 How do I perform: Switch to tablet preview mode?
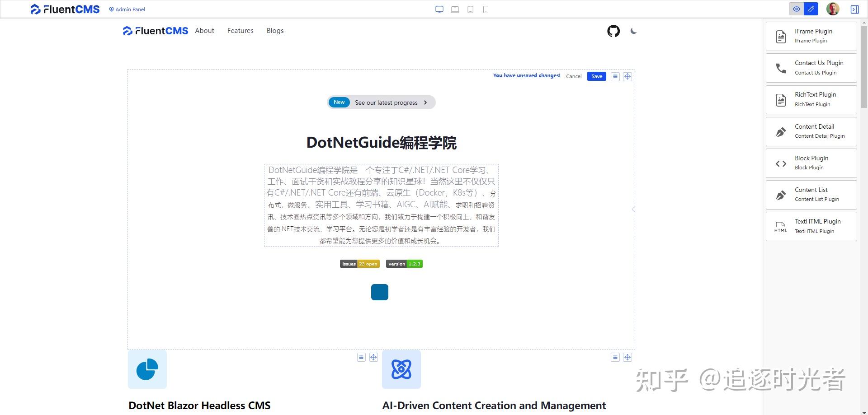click(470, 9)
